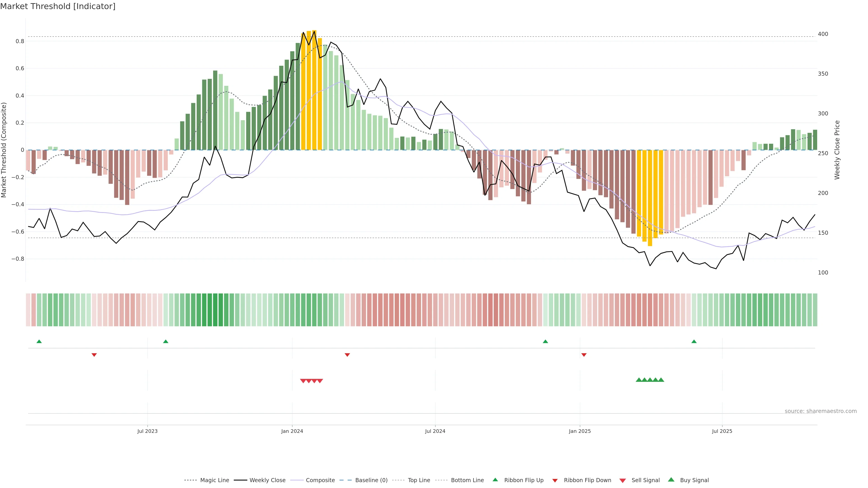Click the Jul 2025 axis label
868x488 pixels.
click(x=722, y=431)
